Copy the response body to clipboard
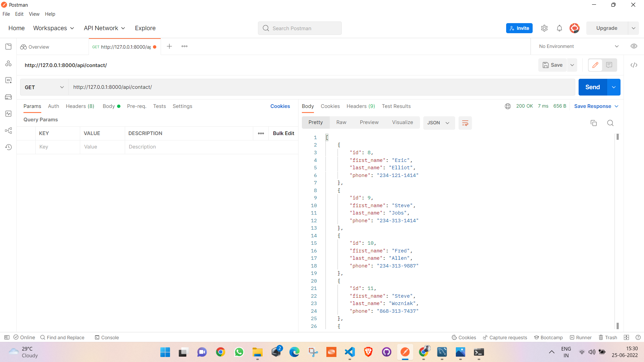 [x=594, y=123]
